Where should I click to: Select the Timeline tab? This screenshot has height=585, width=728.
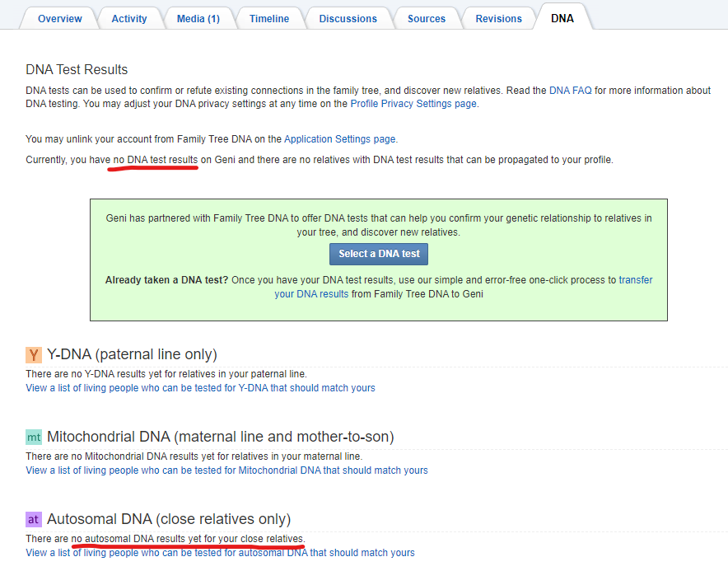[268, 18]
